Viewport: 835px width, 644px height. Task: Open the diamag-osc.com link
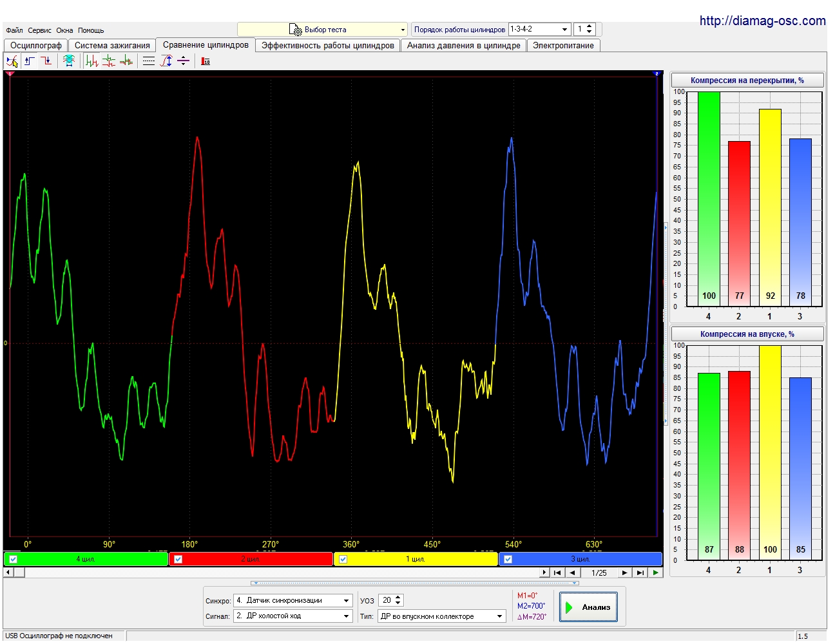[x=762, y=21]
